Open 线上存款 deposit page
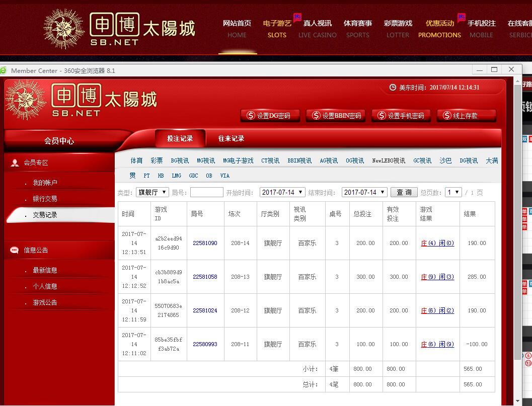532x406 pixels. coord(466,116)
